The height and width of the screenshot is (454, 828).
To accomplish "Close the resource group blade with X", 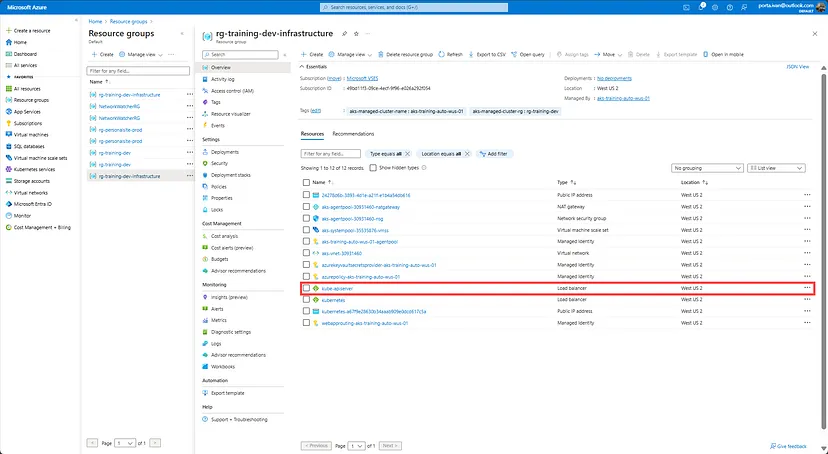I will pos(814,34).
